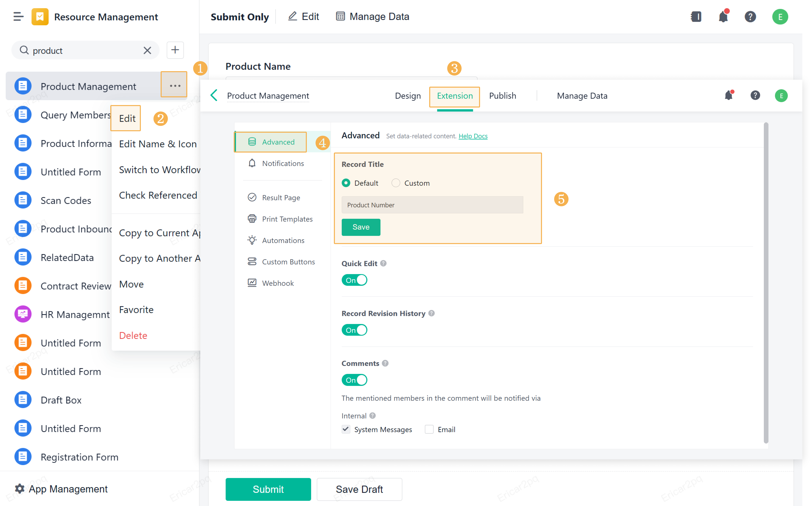Clear the product search text
812x506 pixels.
click(x=147, y=50)
